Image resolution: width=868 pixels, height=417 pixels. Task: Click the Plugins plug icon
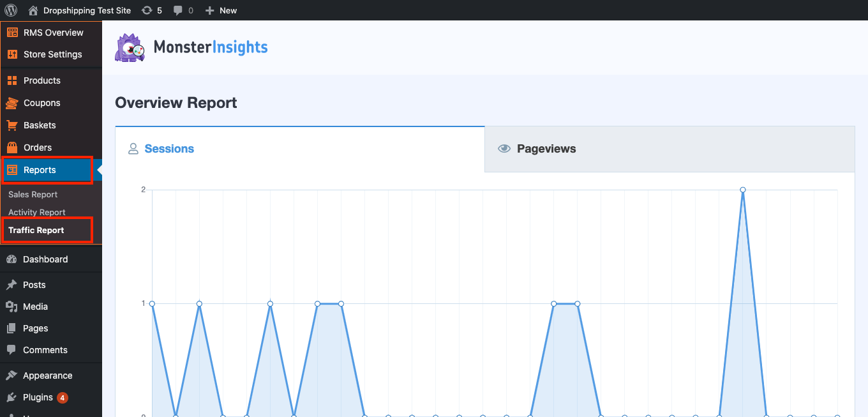click(x=11, y=397)
